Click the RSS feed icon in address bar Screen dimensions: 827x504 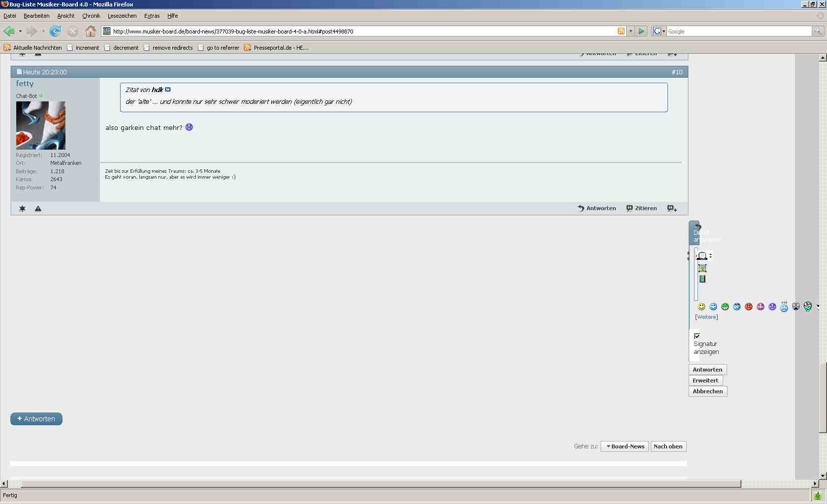click(x=621, y=31)
